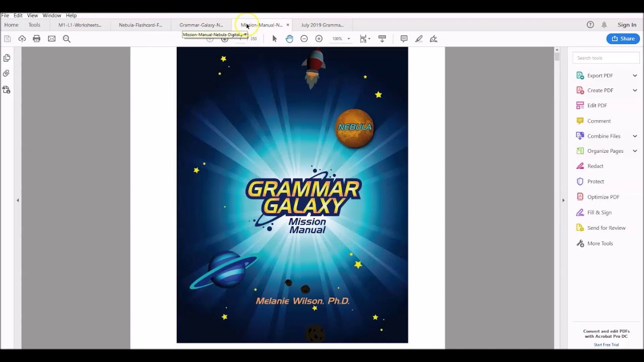Viewport: 644px width, 362px height.
Task: Open the attachments paperclip icon
Action: click(7, 73)
